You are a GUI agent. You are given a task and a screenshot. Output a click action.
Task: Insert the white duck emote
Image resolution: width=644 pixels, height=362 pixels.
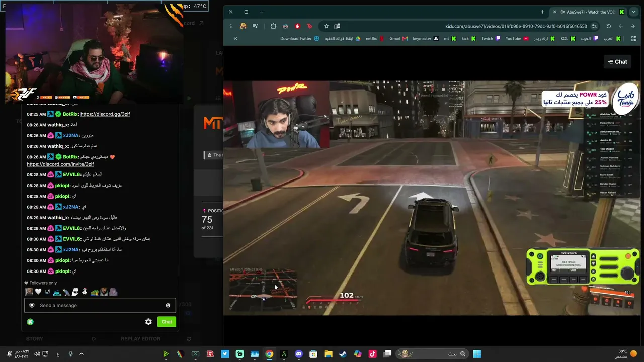click(x=85, y=292)
